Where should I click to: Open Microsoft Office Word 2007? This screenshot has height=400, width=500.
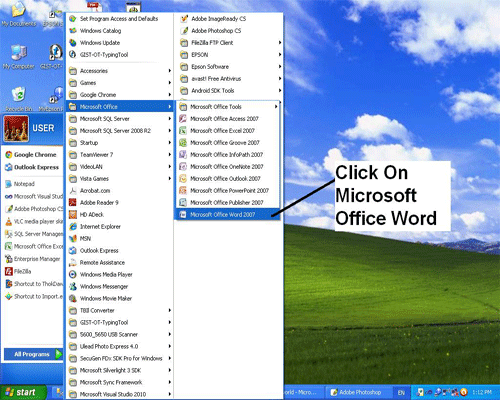[227, 215]
